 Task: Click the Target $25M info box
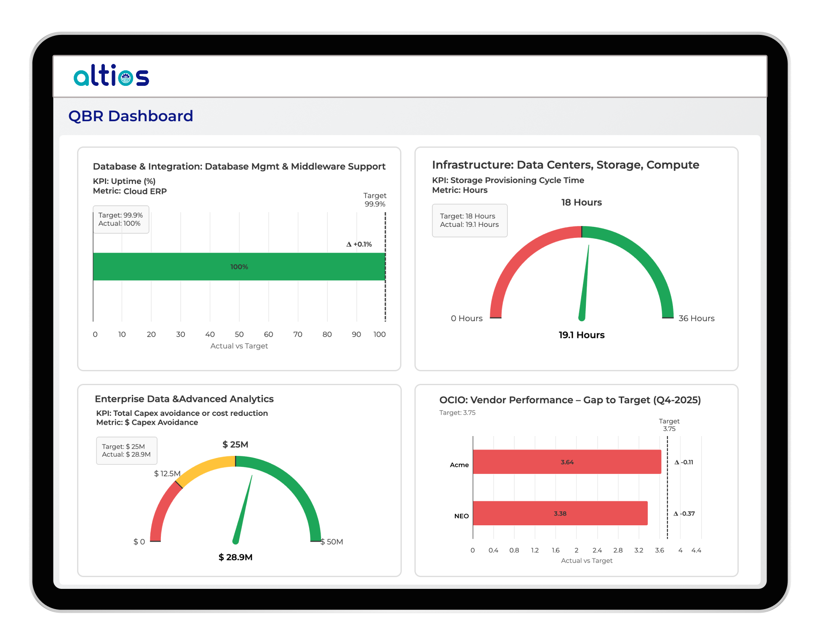(x=126, y=450)
